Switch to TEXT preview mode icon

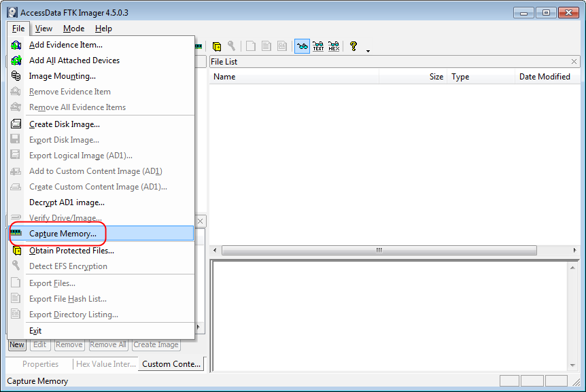pyautogui.click(x=318, y=46)
